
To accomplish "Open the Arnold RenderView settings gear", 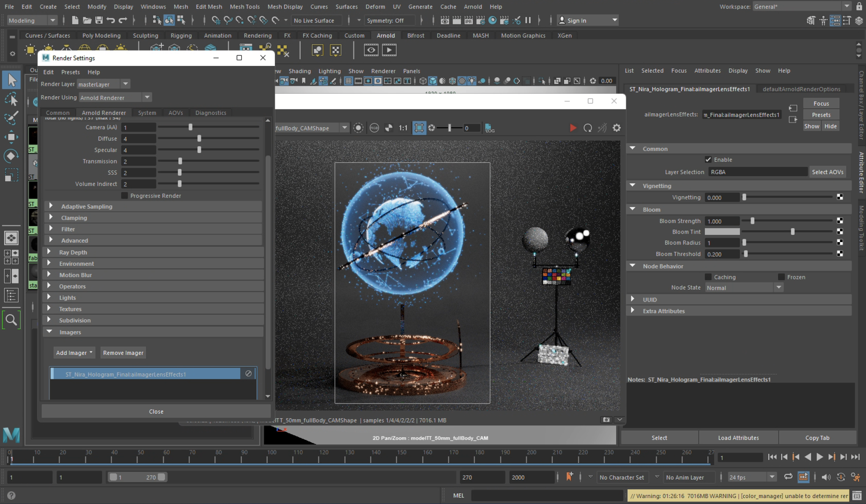I will (x=617, y=128).
